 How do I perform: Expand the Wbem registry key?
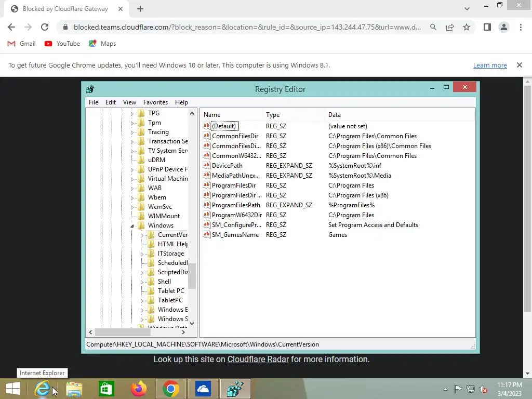point(132,198)
